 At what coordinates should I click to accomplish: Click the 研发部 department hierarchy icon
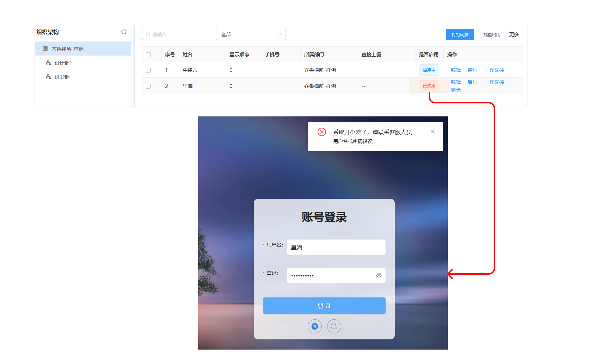[x=48, y=77]
